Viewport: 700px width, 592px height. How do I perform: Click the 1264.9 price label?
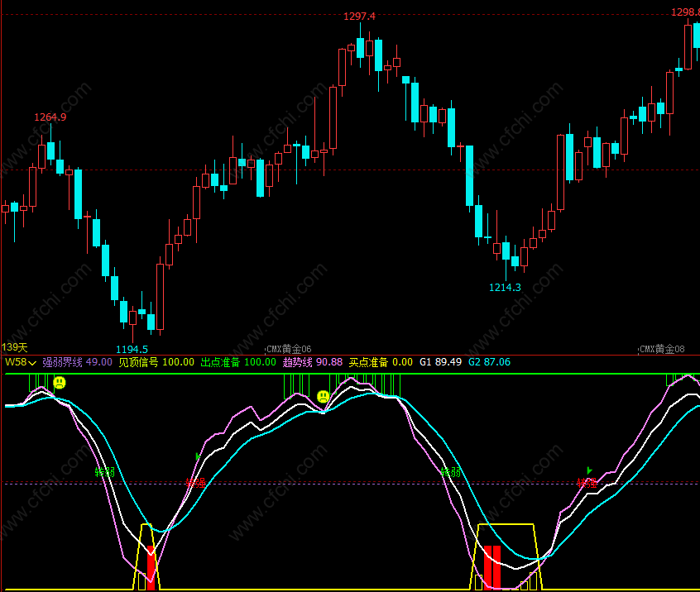coord(50,117)
